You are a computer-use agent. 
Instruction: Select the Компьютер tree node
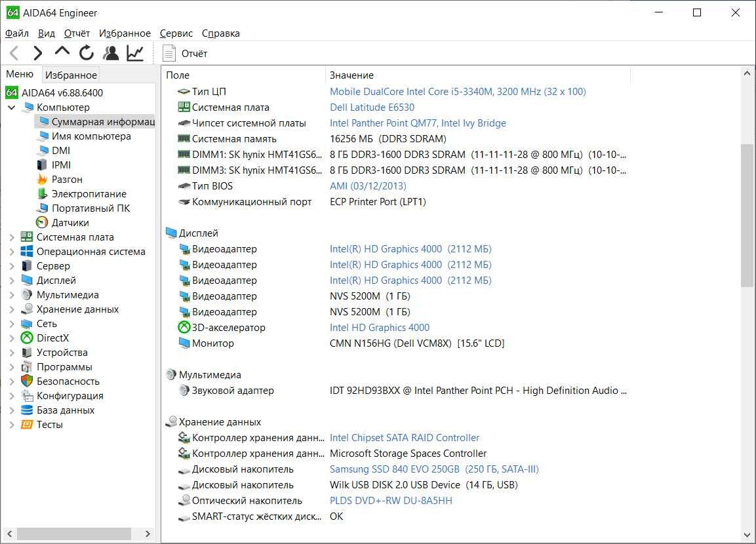63,107
